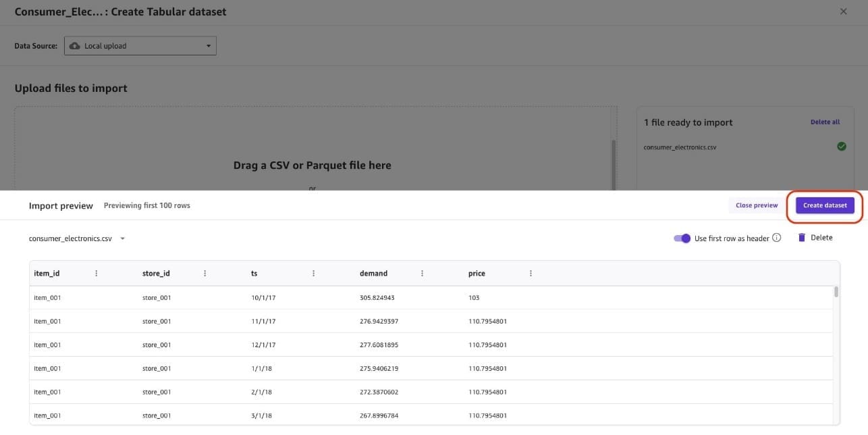This screenshot has width=868, height=435.
Task: Click the Previewing first 100 rows label
Action: pyautogui.click(x=146, y=205)
